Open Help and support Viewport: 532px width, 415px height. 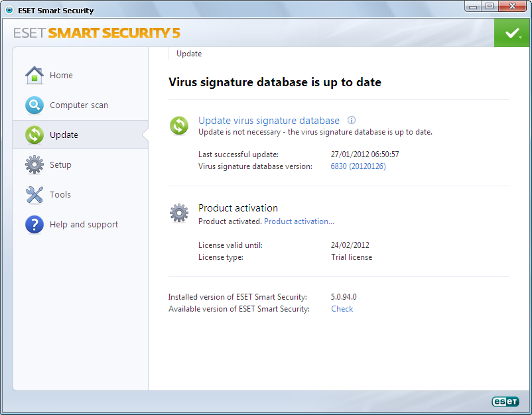84,225
